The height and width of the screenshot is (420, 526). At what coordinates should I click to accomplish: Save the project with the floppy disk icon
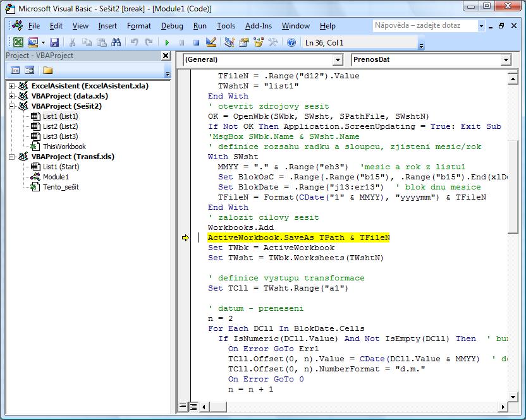tap(54, 42)
